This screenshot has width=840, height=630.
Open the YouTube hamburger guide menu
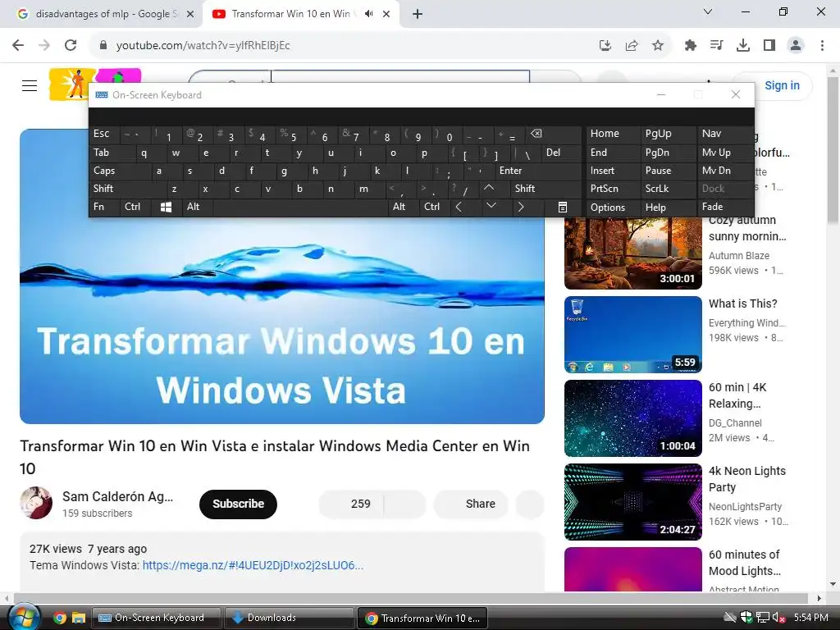pyautogui.click(x=30, y=85)
